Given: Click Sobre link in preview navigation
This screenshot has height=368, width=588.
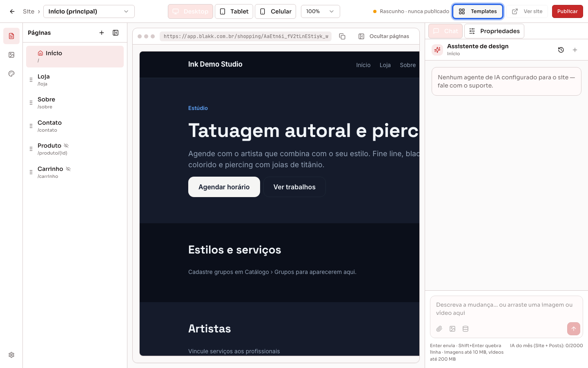Looking at the screenshot, I should (408, 65).
